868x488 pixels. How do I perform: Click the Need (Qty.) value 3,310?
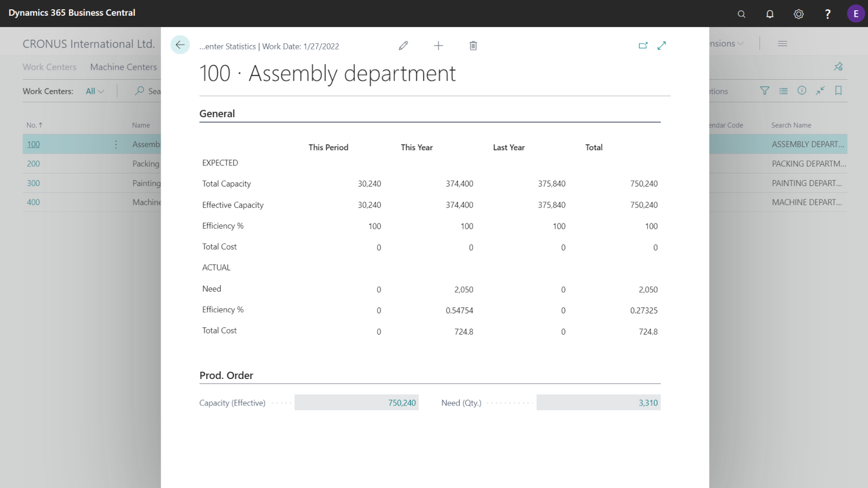pos(648,403)
